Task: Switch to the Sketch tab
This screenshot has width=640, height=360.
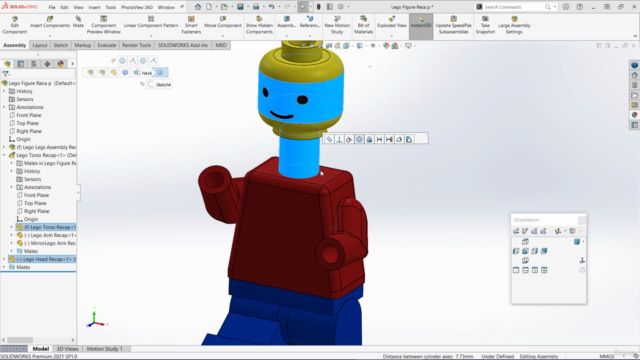Action: pyautogui.click(x=60, y=45)
